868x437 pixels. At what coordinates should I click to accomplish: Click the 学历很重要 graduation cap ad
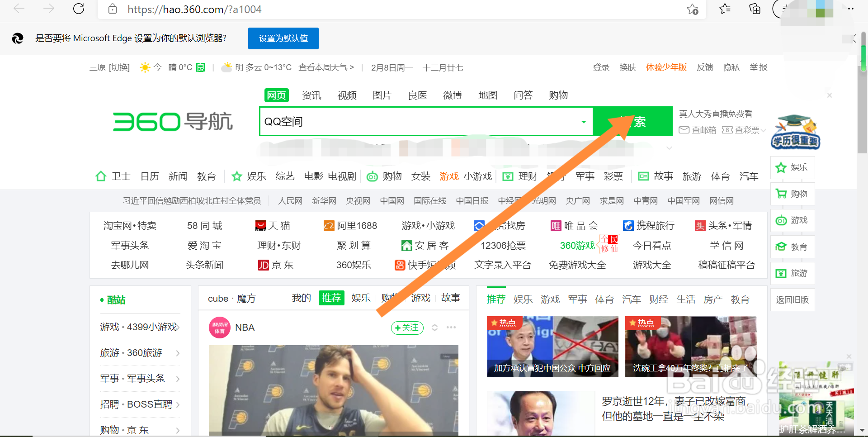(796, 132)
